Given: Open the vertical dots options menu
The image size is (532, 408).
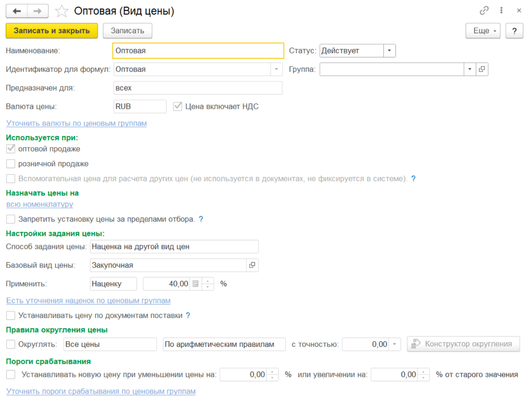Looking at the screenshot, I should tap(501, 10).
